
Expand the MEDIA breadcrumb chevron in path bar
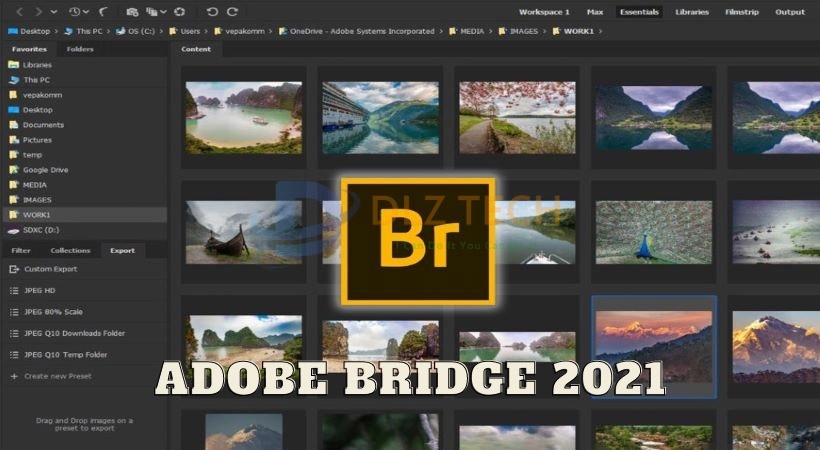click(492, 32)
